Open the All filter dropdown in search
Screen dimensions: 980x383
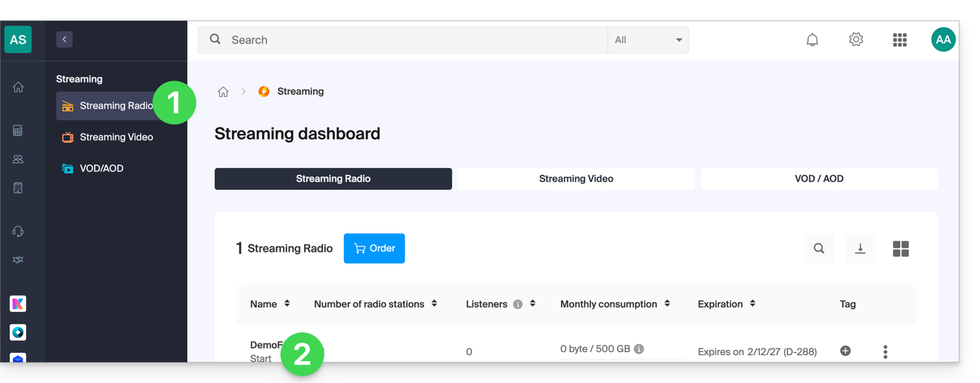pyautogui.click(x=648, y=40)
